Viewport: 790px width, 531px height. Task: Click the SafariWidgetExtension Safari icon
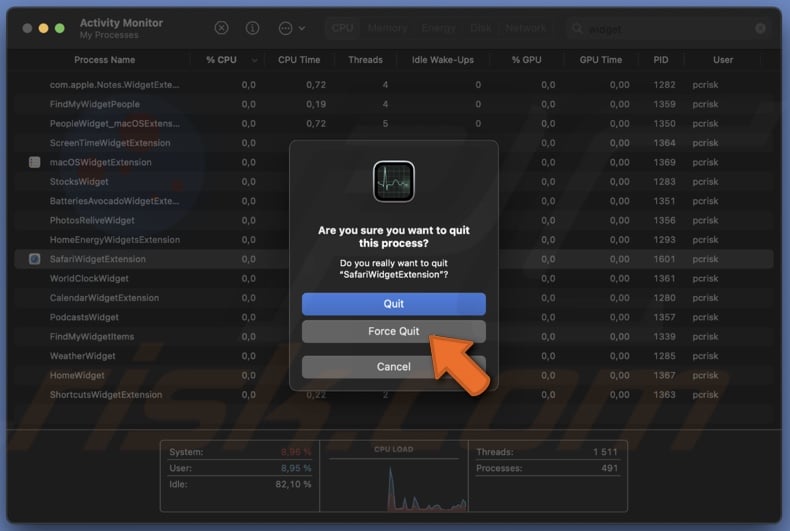(34, 259)
